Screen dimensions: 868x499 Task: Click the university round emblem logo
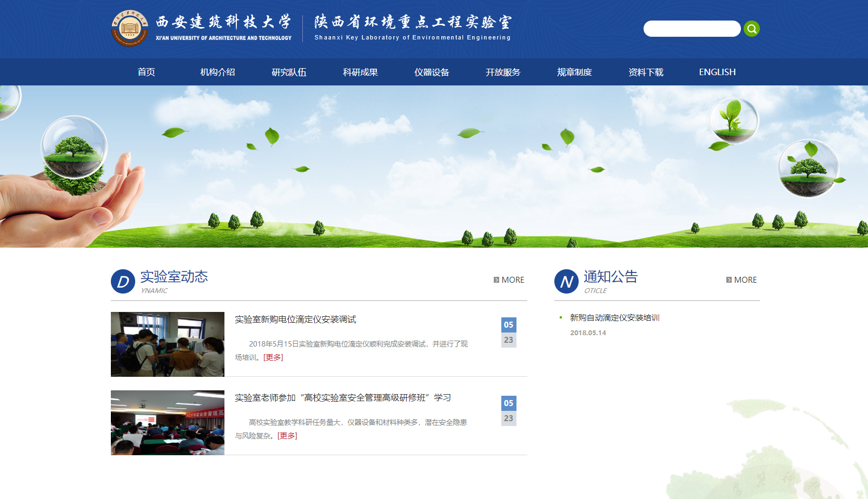click(130, 28)
